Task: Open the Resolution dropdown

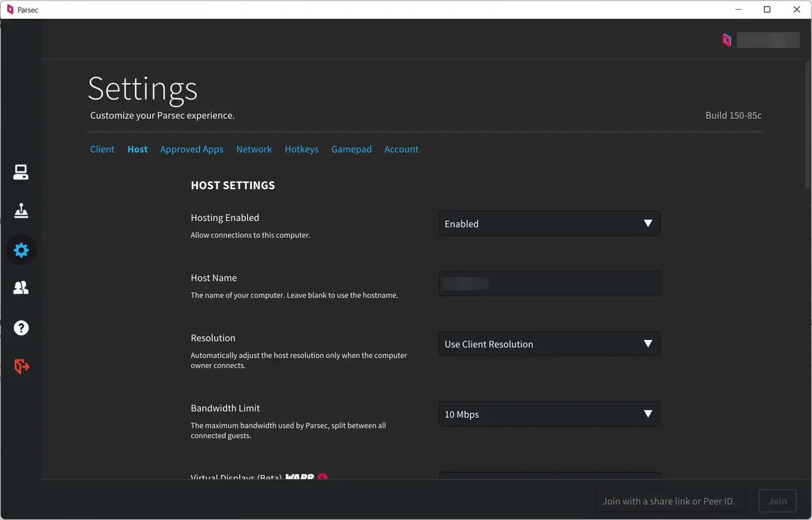Action: pos(549,343)
